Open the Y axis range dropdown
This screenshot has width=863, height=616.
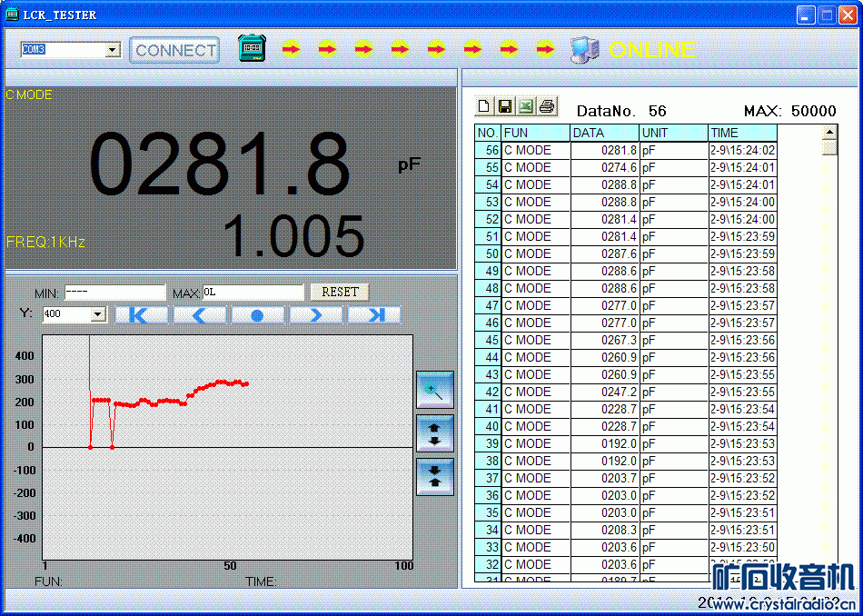[98, 314]
